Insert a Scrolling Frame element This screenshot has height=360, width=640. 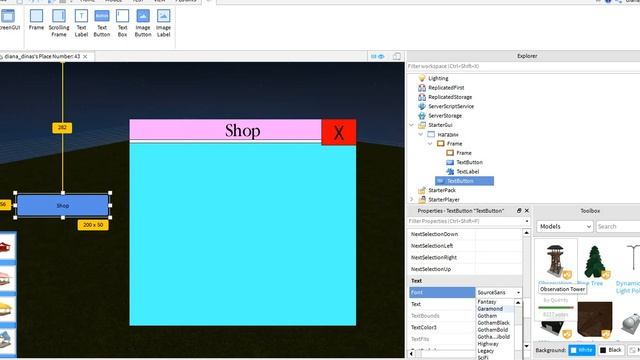point(59,23)
